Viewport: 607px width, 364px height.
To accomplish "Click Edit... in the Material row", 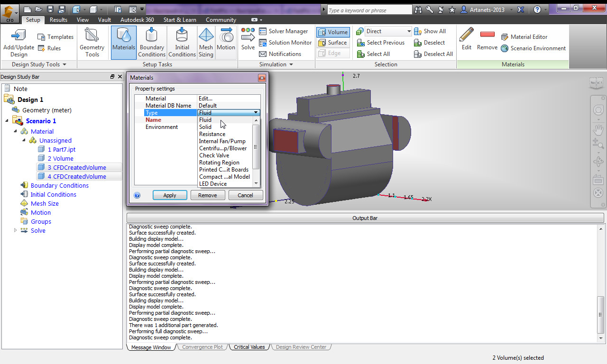I will 206,99.
